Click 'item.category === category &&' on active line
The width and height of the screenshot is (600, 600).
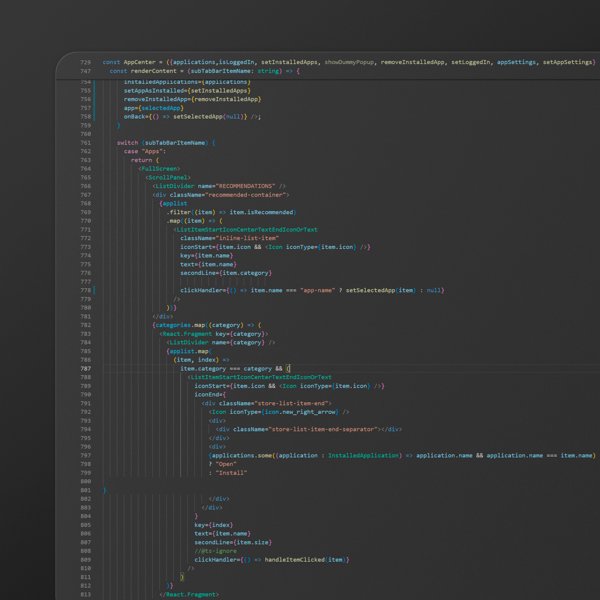point(231,369)
